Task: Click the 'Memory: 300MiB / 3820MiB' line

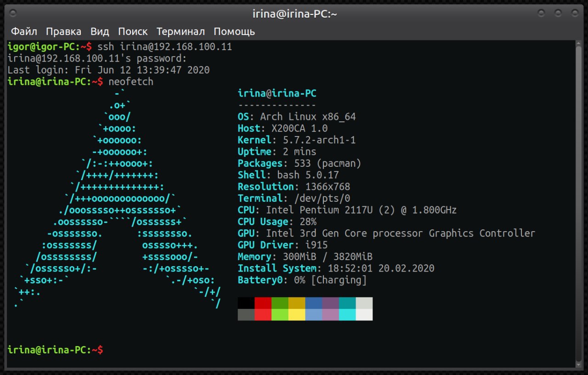Action: point(305,256)
